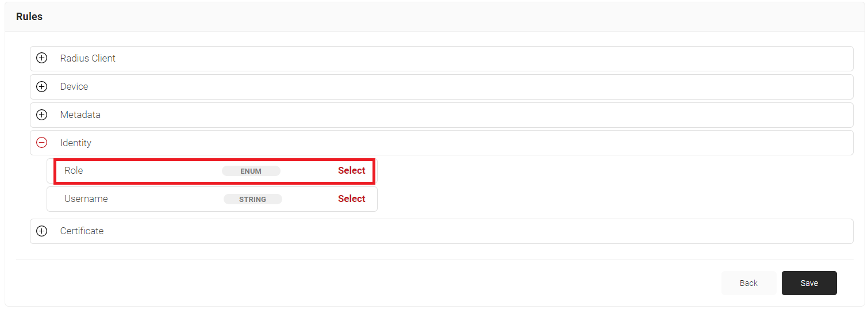
Task: Go Back to the previous step
Action: pos(748,283)
